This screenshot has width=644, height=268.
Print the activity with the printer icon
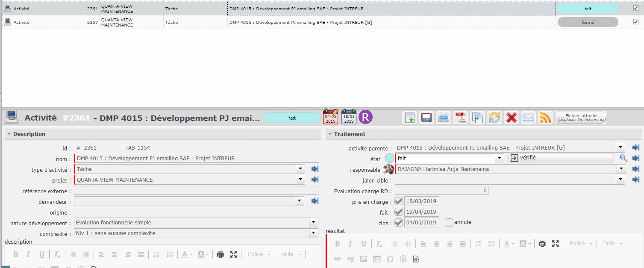tap(444, 118)
